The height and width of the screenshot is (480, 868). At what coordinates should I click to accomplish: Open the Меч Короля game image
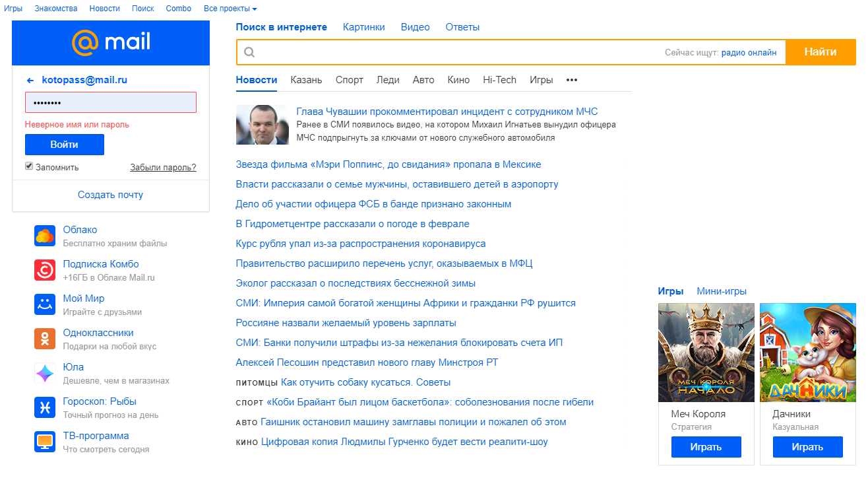click(706, 353)
